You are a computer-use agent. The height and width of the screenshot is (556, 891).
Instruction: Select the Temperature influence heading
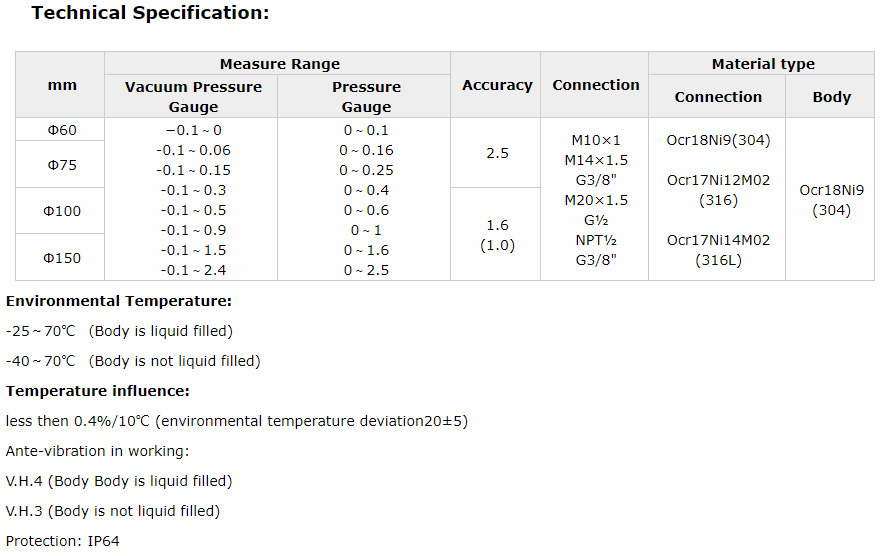point(98,391)
